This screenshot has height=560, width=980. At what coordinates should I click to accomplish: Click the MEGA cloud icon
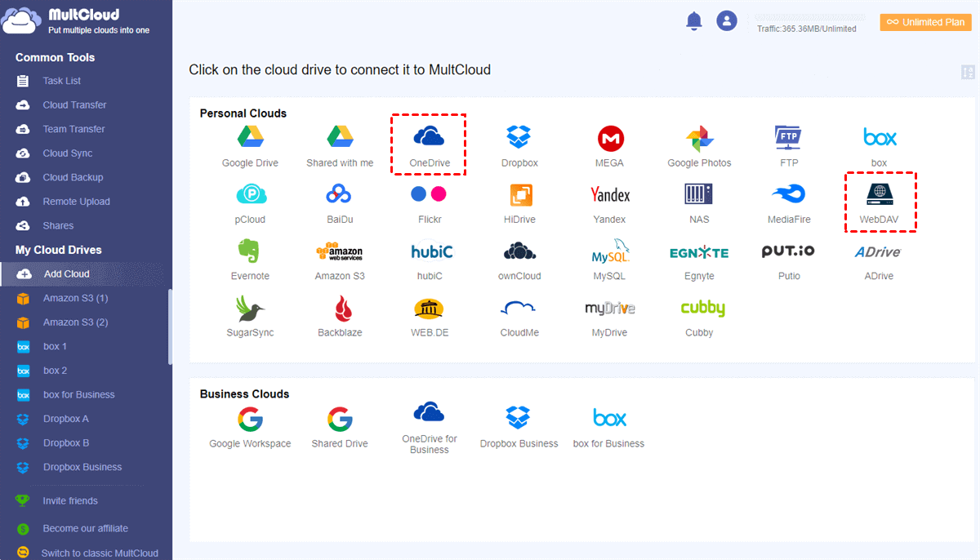(609, 138)
